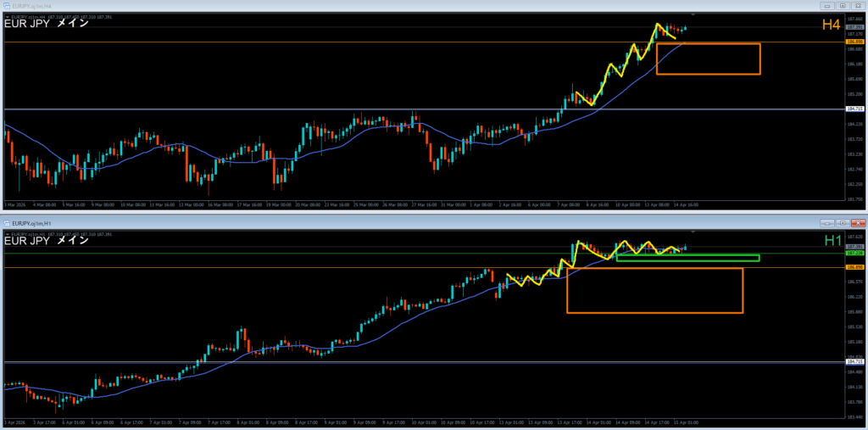Click the chart shift triangle on H1 chart
This screenshot has width=868, height=430.
[693, 232]
